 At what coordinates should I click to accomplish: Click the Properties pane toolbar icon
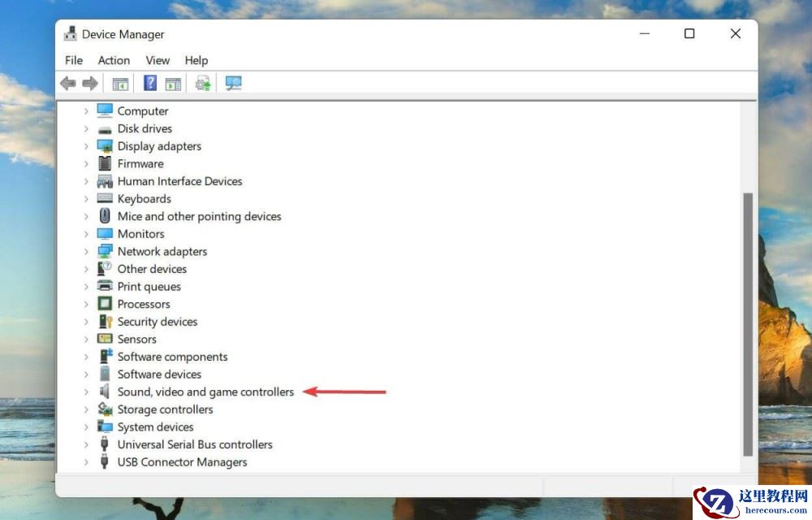pos(173,84)
